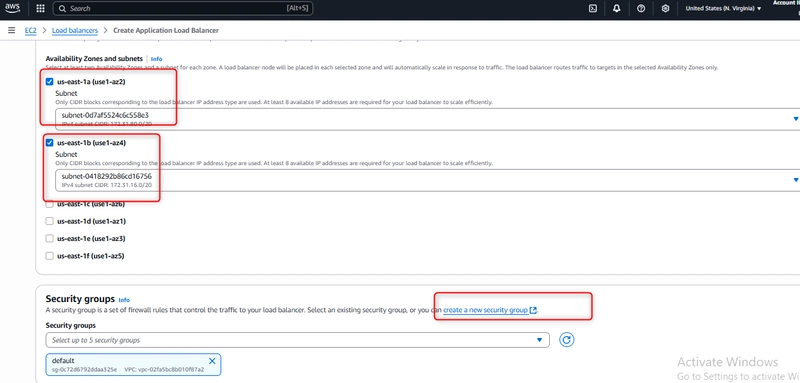Open the help question-mark icon

641,9
